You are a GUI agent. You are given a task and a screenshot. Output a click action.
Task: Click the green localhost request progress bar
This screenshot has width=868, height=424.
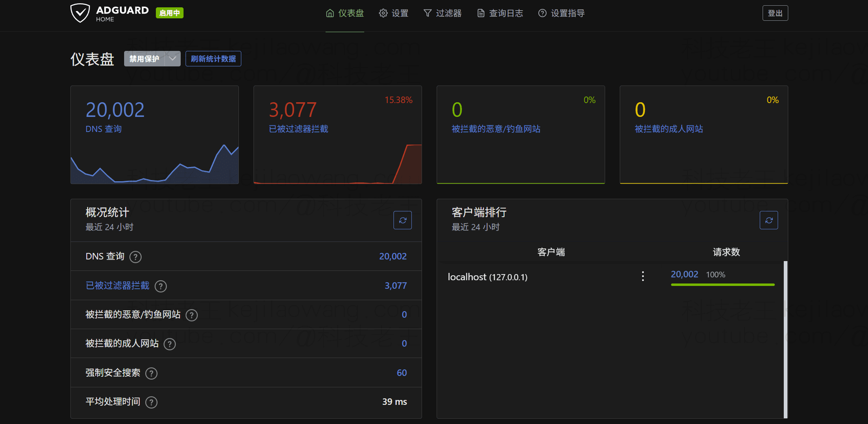point(723,285)
